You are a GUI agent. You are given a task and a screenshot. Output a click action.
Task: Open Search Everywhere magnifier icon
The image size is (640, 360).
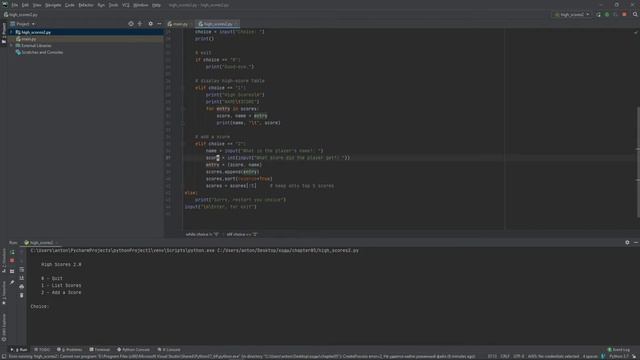click(635, 15)
